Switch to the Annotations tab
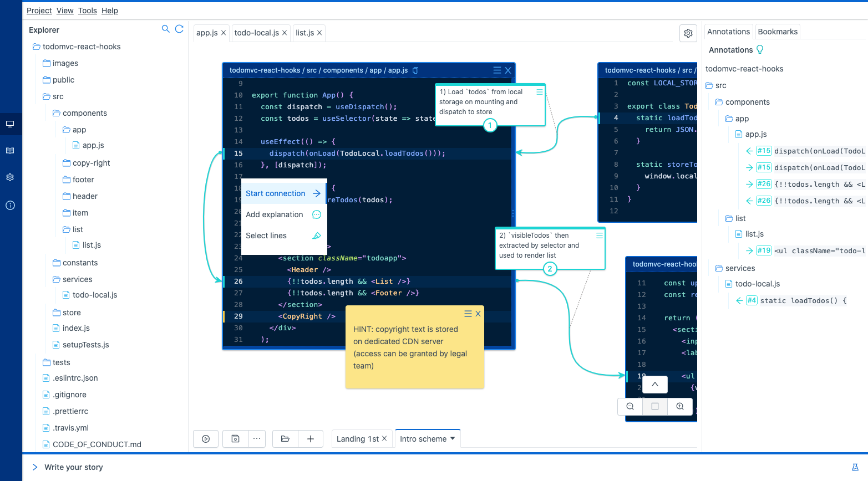 [x=728, y=32]
